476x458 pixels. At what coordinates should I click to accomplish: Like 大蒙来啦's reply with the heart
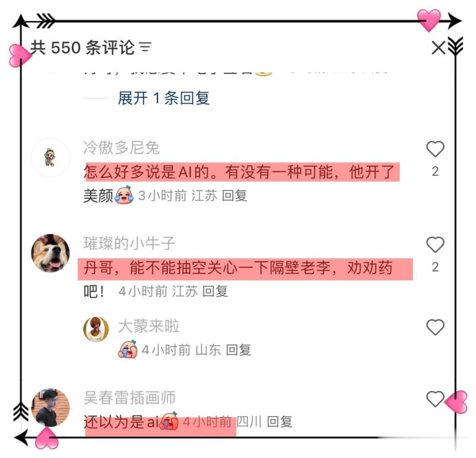point(435,327)
